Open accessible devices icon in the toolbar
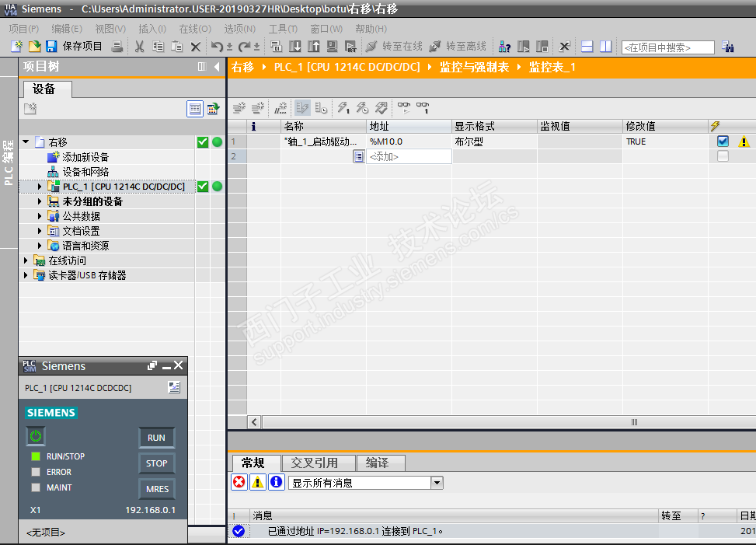 click(x=504, y=47)
